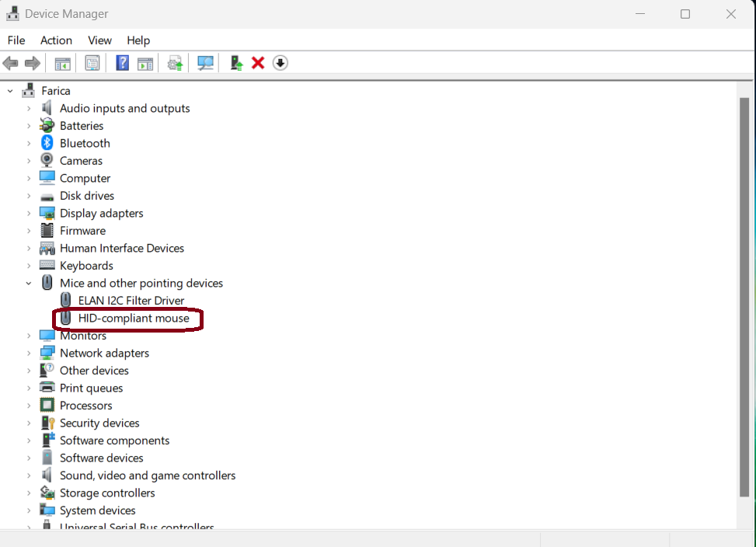The height and width of the screenshot is (547, 756).
Task: Click the Properties toolbar icon
Action: (x=92, y=63)
